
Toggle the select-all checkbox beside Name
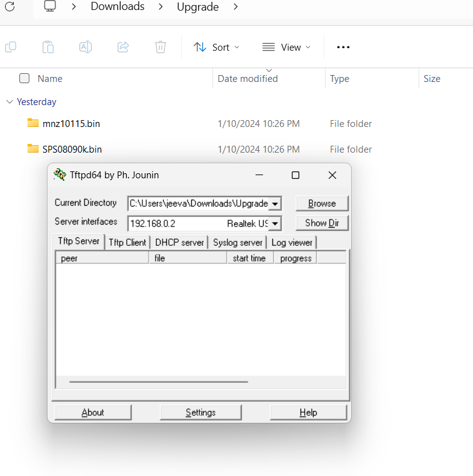coord(24,78)
